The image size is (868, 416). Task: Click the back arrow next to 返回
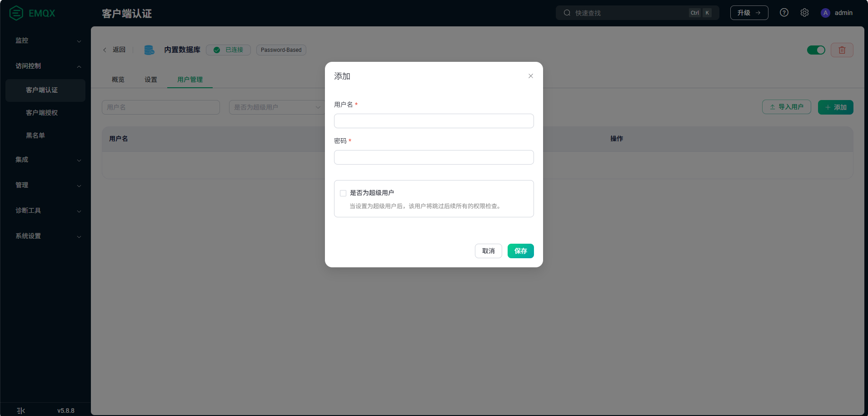point(105,50)
